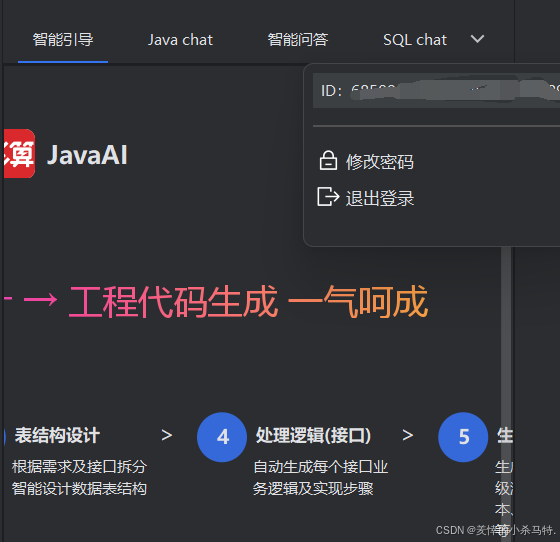Viewport: 560px width, 542px height.
Task: Open the Java chat tab
Action: [x=180, y=40]
